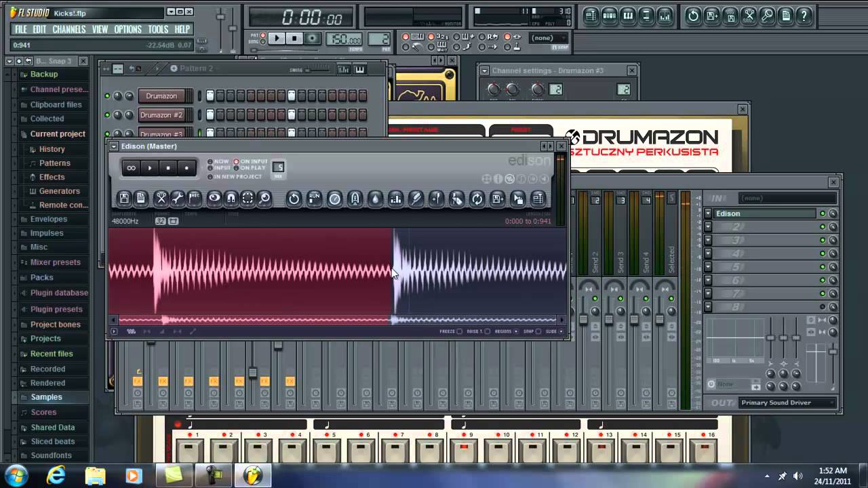The height and width of the screenshot is (488, 868).
Task: Open the mixer IN (none) input dropdown
Action: pos(787,198)
